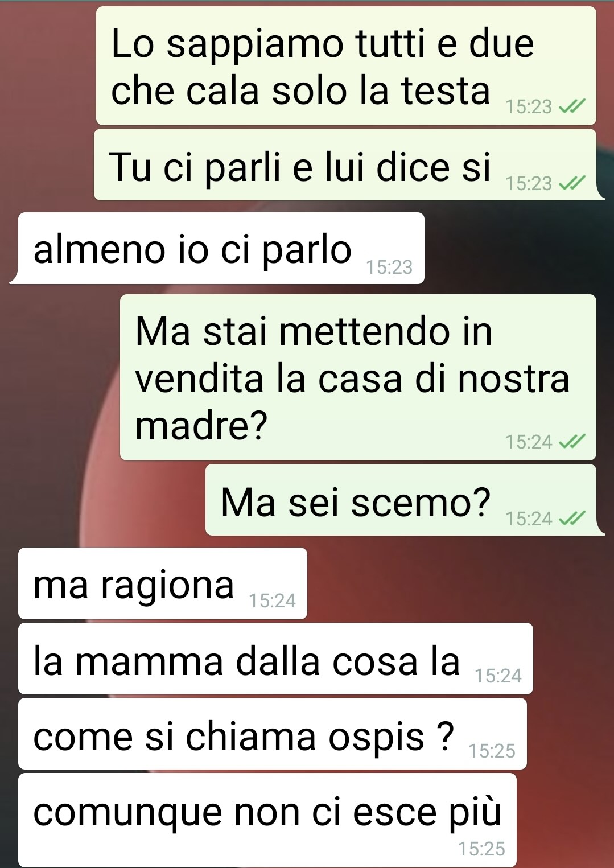Click the 15:24 time on 'la mamma dalla cosa la'

click(498, 676)
